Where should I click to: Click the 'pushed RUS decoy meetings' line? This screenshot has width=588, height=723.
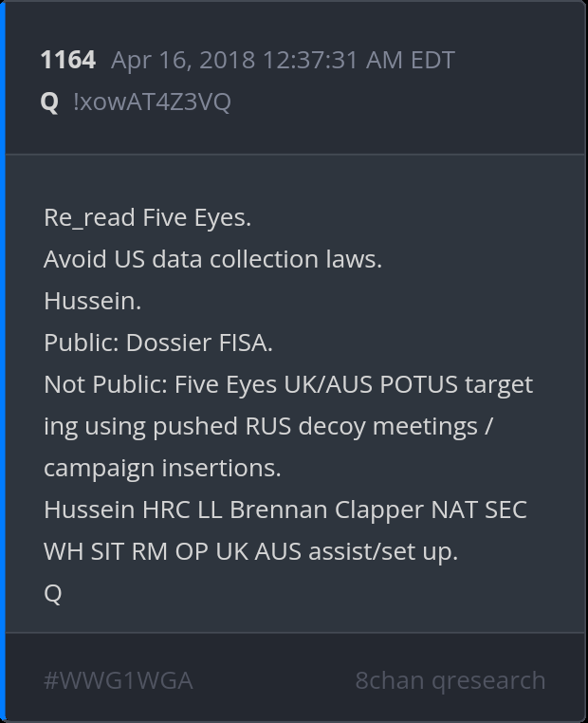pos(267,426)
